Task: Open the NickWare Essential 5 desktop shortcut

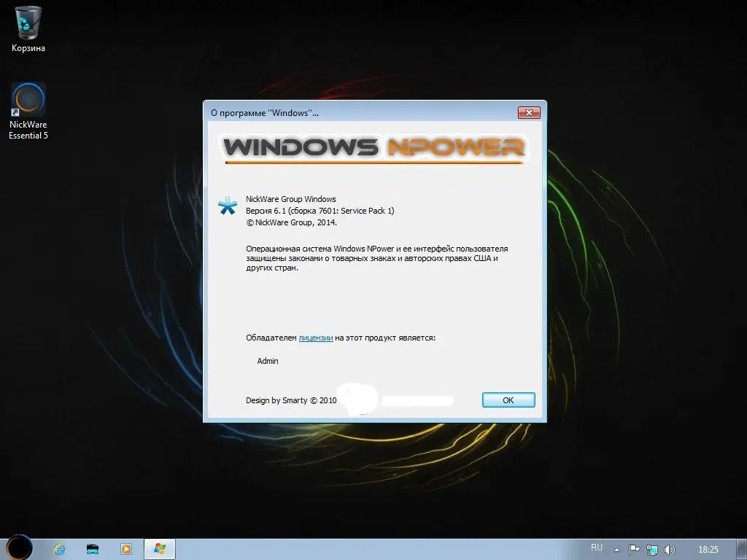Action: pos(28,111)
